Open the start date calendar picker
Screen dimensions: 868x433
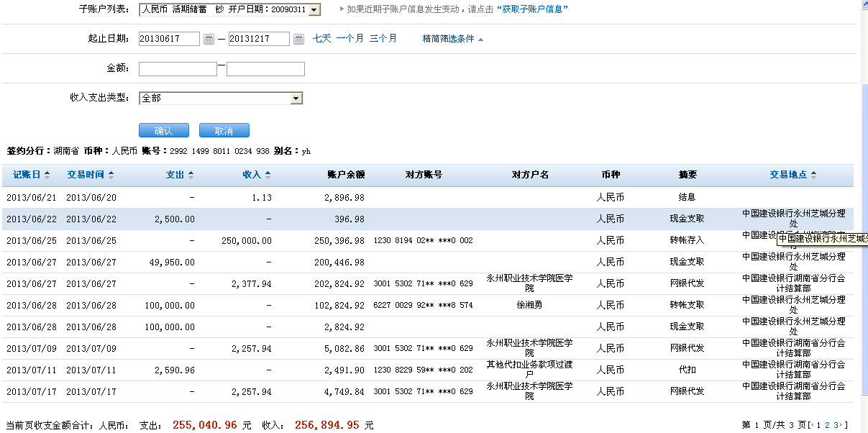point(209,39)
